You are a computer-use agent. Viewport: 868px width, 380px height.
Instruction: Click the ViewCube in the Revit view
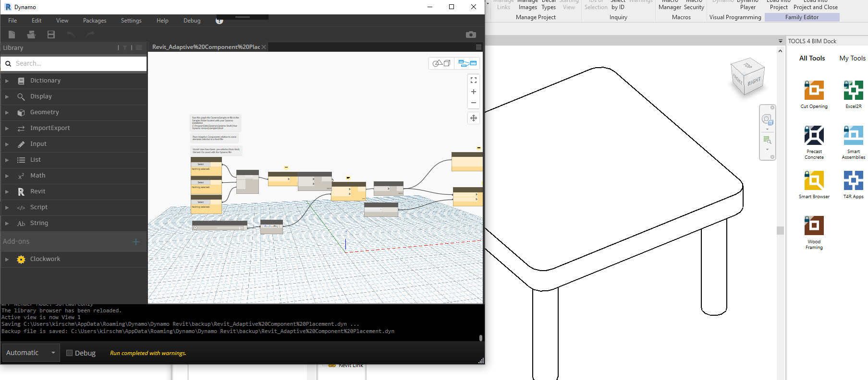tap(747, 76)
